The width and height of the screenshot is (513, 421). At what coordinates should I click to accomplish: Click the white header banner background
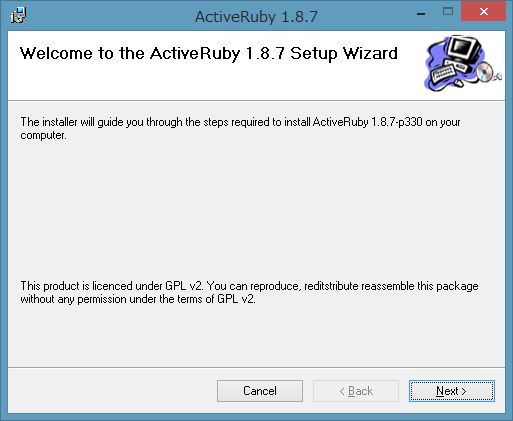click(233, 82)
